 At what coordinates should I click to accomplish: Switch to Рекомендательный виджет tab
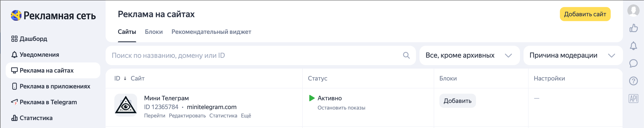pos(211,32)
